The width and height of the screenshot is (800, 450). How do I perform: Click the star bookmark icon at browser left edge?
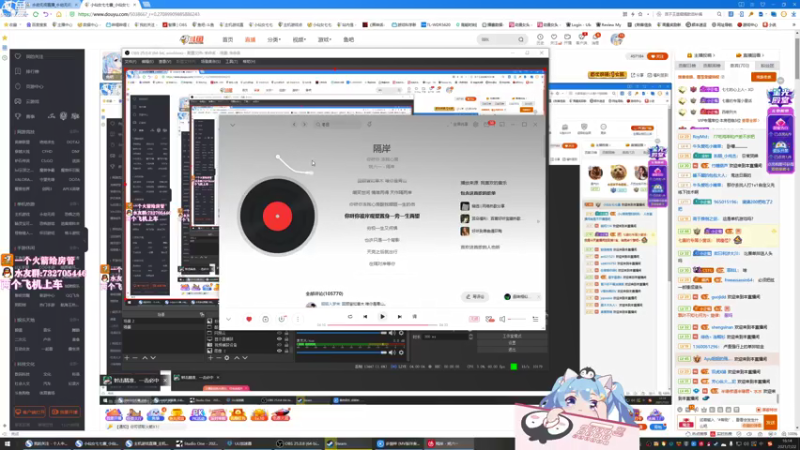click(5, 38)
